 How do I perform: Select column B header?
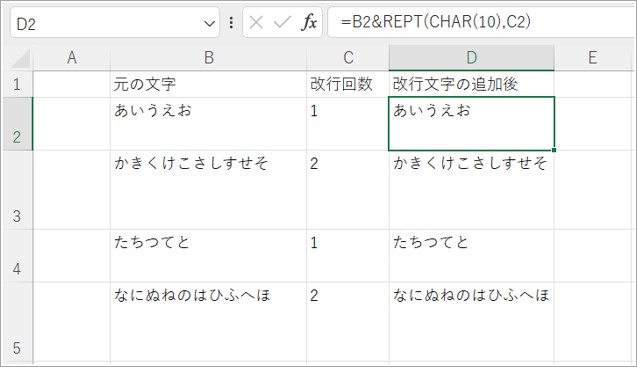click(208, 58)
